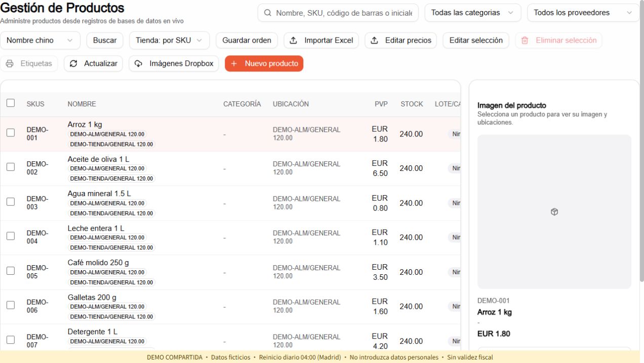644x363 pixels.
Task: Click Editar precios button
Action: [401, 41]
